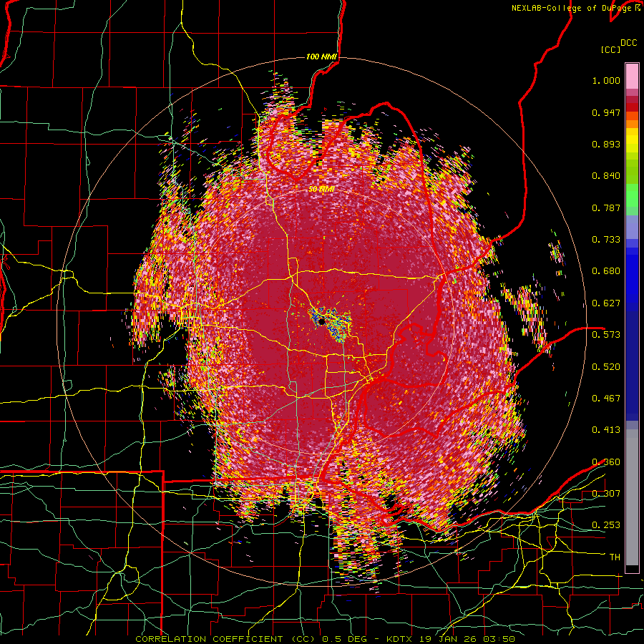Viewport: 644px width, 644px height.
Task: Click the 0.307 legend value
Action: 606,494
